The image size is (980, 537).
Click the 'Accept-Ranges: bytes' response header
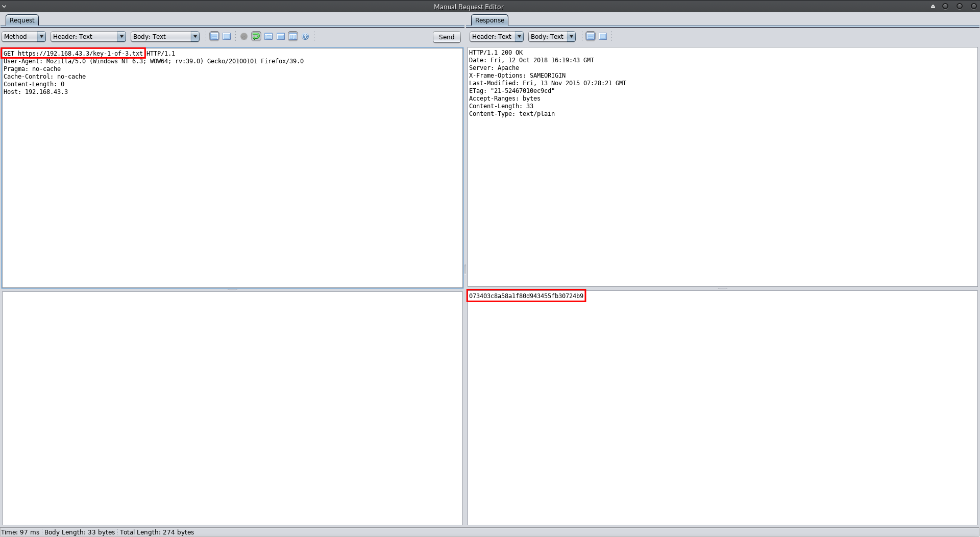click(x=505, y=99)
